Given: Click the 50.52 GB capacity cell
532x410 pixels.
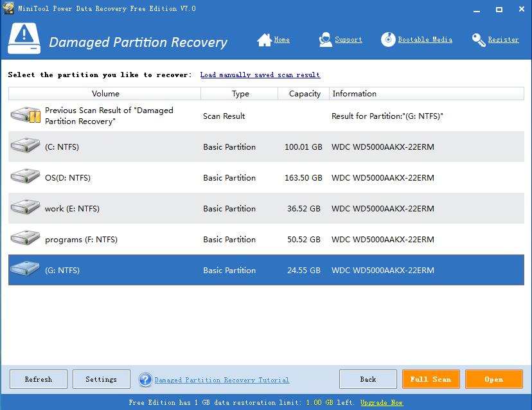Looking at the screenshot, I should click(304, 240).
